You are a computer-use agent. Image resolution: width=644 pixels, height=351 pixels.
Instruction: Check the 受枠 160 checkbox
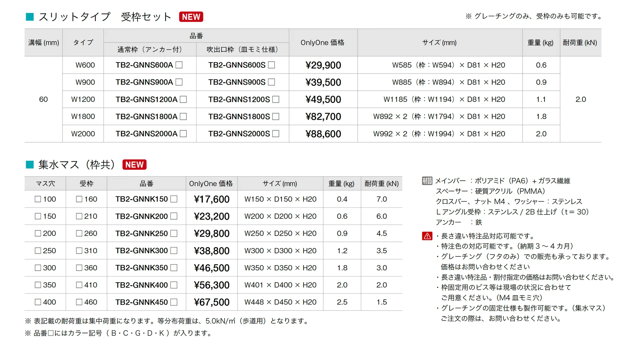click(x=79, y=199)
